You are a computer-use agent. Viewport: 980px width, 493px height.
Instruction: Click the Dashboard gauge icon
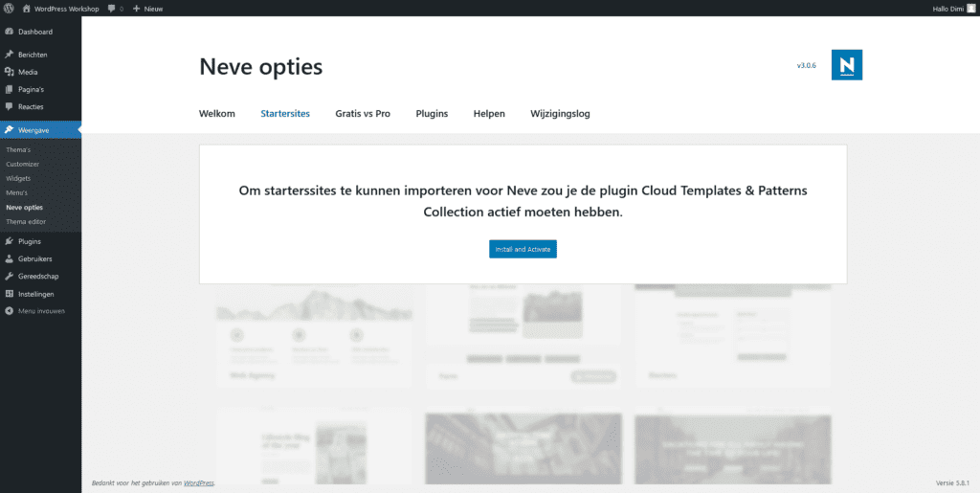(x=10, y=32)
